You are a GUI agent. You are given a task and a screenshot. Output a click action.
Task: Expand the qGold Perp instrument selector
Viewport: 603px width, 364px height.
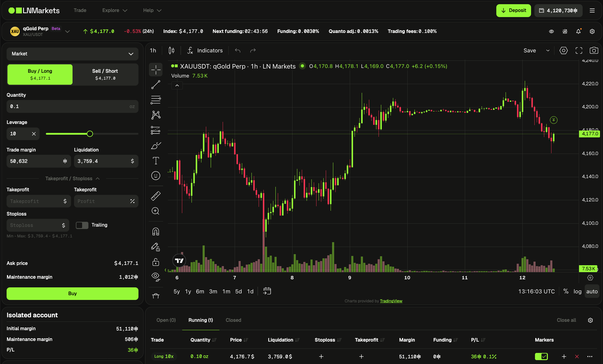(x=67, y=31)
